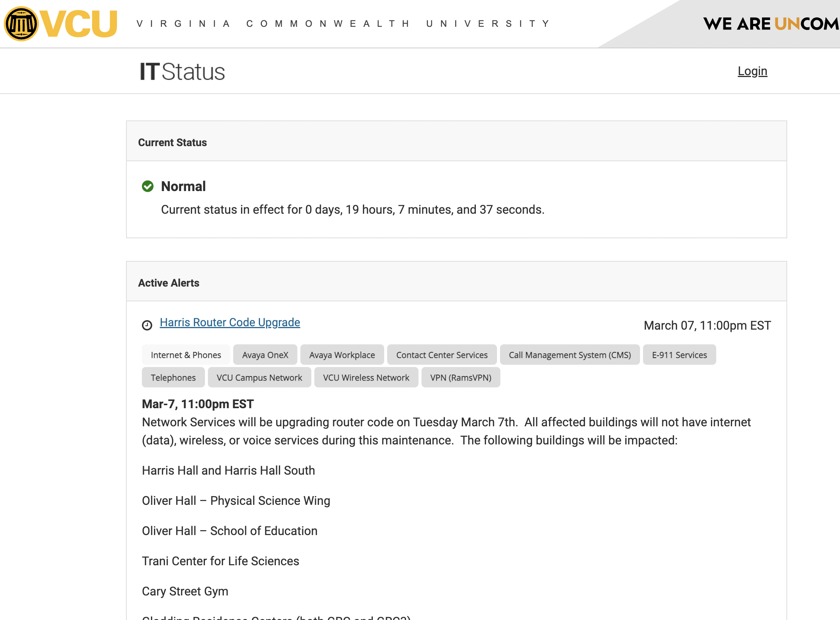Click Oliver Hall – Physical Science Wing line
Image resolution: width=840 pixels, height=620 pixels.
click(236, 501)
